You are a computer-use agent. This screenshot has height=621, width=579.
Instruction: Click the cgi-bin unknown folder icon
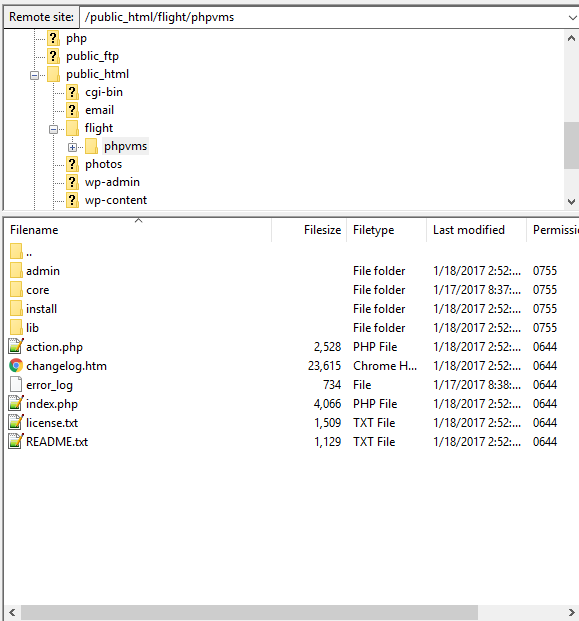(x=72, y=92)
